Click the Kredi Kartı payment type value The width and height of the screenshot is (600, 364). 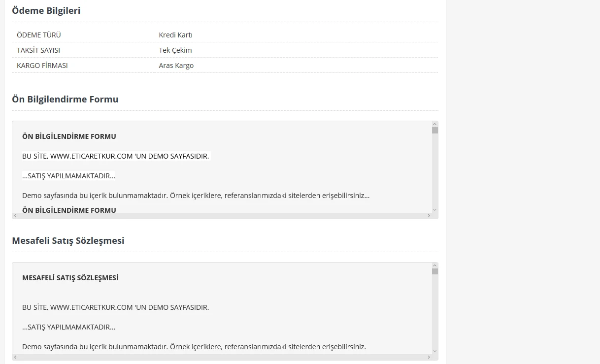pyautogui.click(x=175, y=35)
